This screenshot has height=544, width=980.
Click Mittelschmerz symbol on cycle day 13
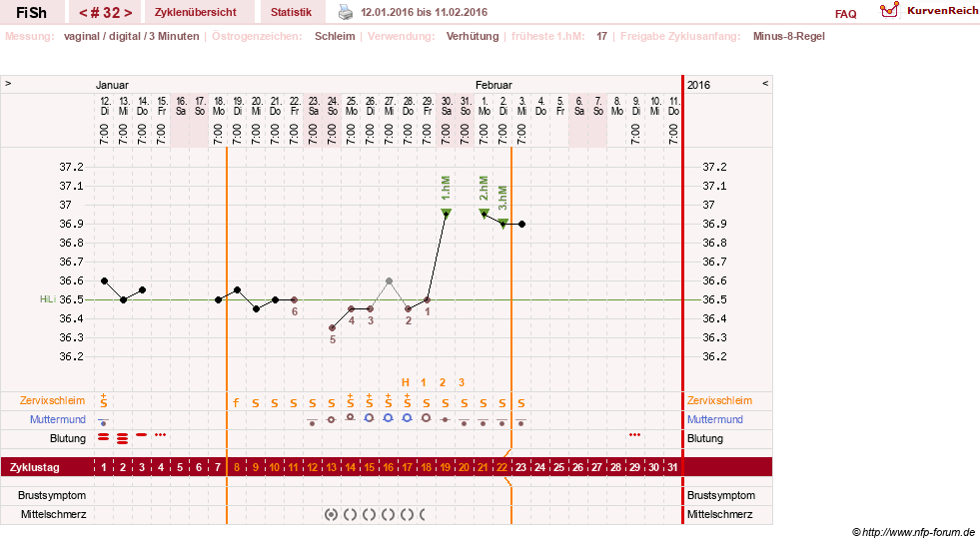coord(332,515)
